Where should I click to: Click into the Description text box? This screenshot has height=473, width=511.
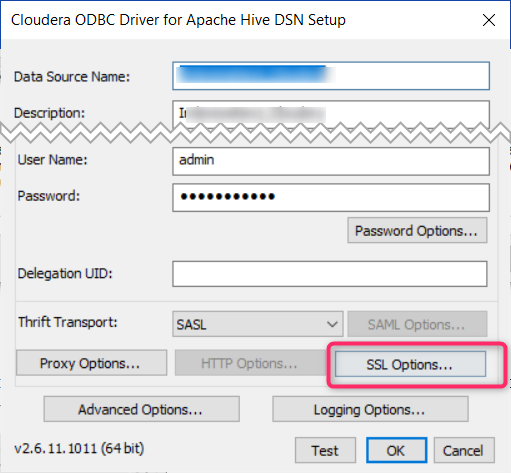[331, 114]
